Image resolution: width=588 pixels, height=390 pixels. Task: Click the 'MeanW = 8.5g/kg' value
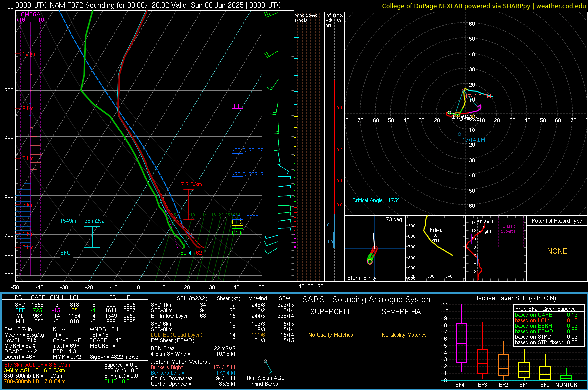[24, 335]
